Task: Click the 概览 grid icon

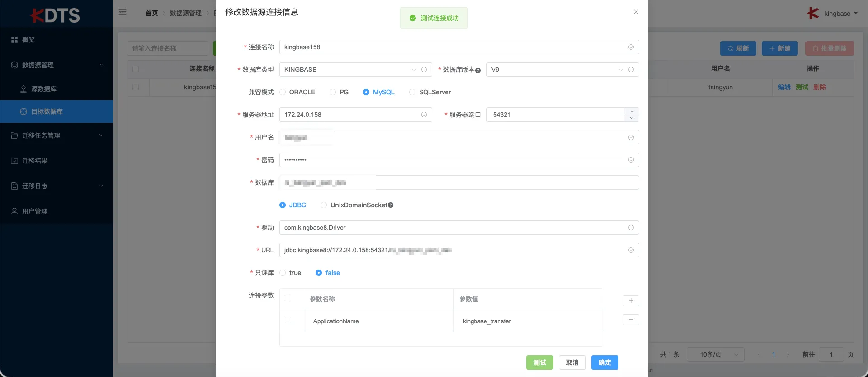Action: (x=14, y=40)
